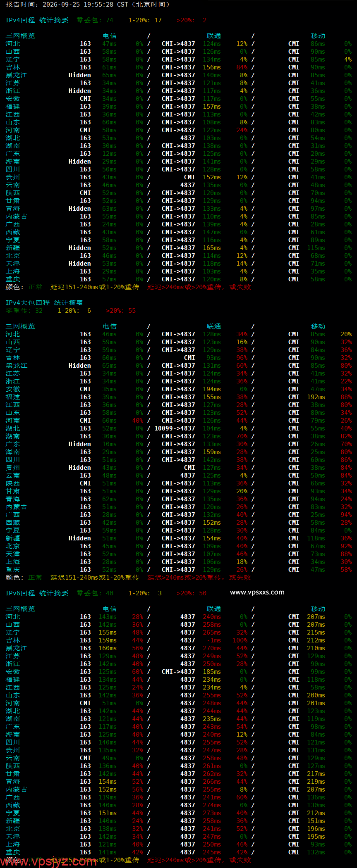Viewport: 357px width, 868px height.
Task: Click 安徽 row's 'CMI->4837' in IPv6回程 table
Action: click(x=178, y=672)
